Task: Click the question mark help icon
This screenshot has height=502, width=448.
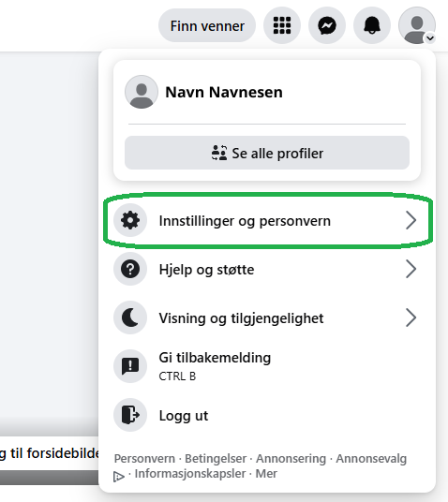Action: (x=130, y=269)
